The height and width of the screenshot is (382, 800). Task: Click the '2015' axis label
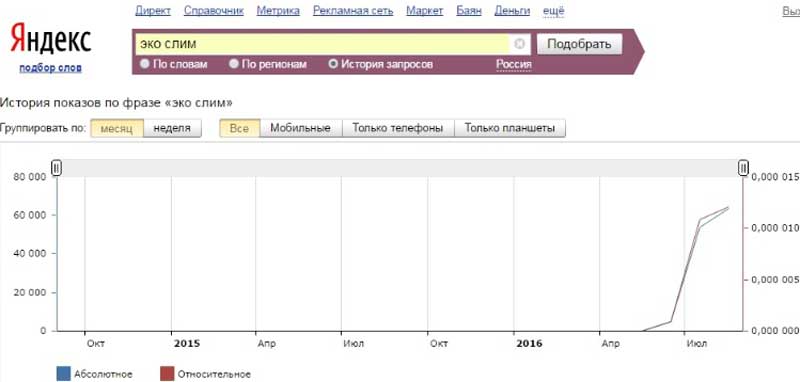point(187,344)
